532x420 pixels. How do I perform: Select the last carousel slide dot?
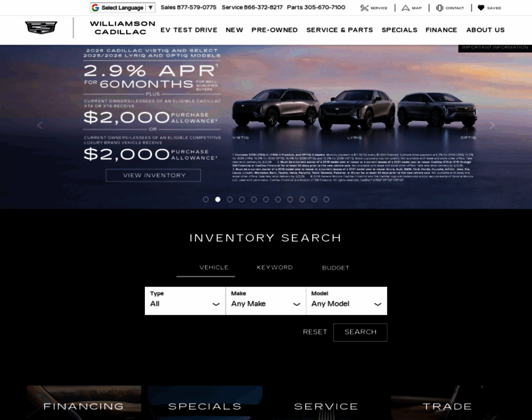click(x=326, y=199)
